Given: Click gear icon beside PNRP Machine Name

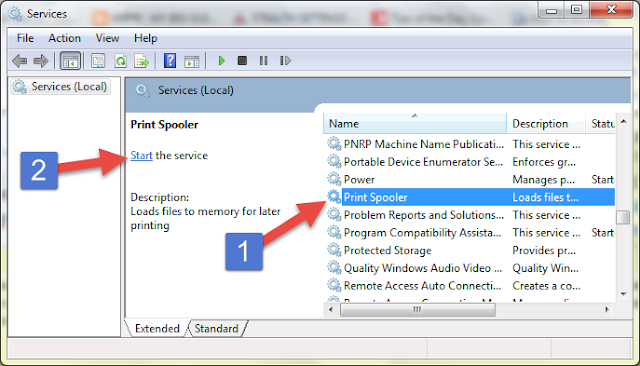Looking at the screenshot, I should coord(334,144).
